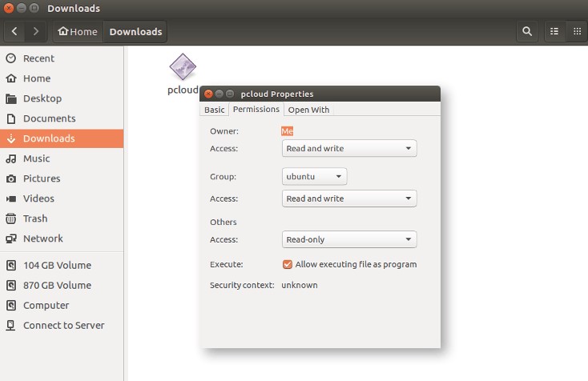Open the Others Access Read-only dropdown

349,239
